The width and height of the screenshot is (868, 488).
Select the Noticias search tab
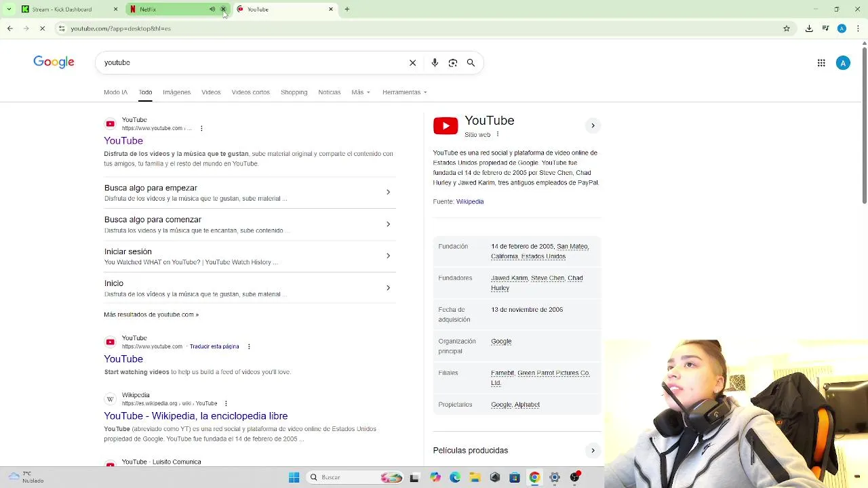tap(330, 92)
